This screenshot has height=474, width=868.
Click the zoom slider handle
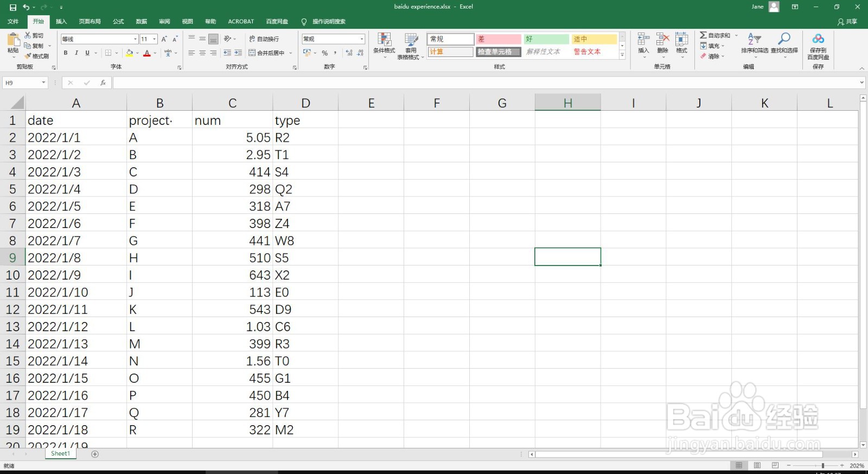tap(823, 466)
